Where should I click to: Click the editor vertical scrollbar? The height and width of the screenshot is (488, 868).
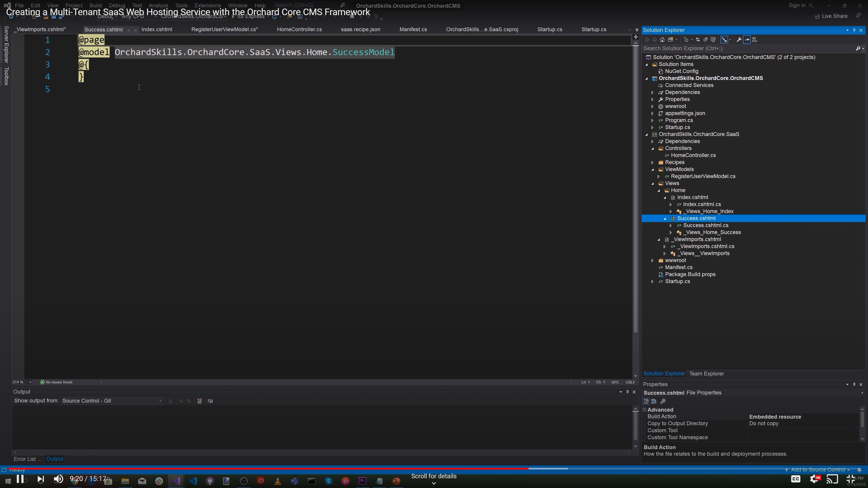(x=635, y=189)
